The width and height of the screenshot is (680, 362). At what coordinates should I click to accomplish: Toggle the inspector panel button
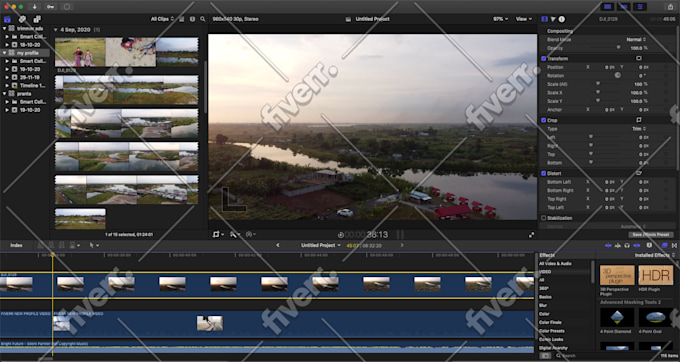[640, 7]
